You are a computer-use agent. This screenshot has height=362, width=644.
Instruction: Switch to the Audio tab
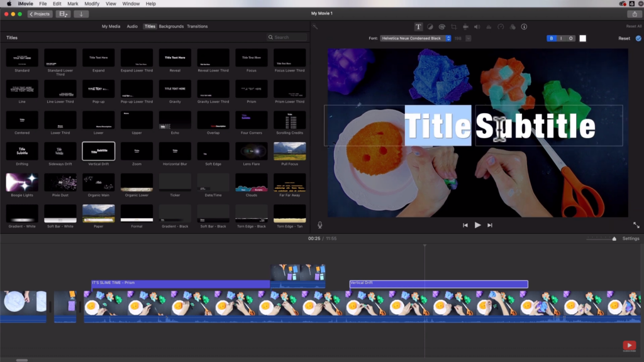[132, 26]
